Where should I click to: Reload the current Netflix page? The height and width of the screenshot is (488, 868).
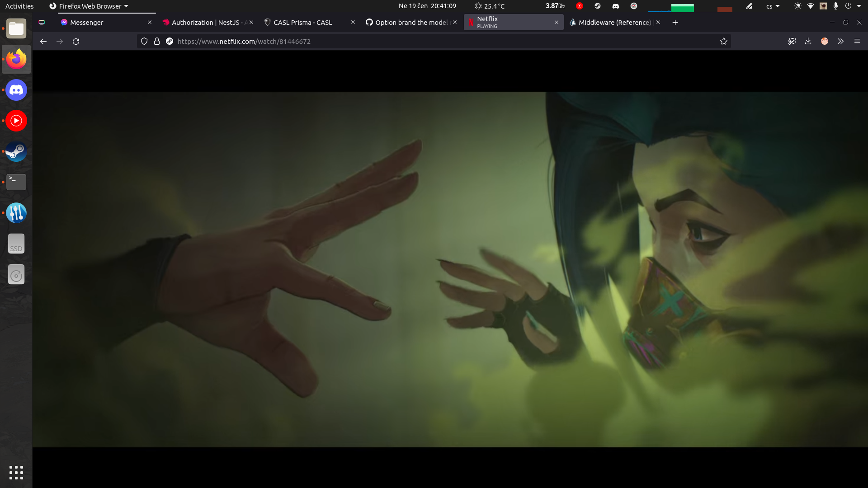coord(76,41)
